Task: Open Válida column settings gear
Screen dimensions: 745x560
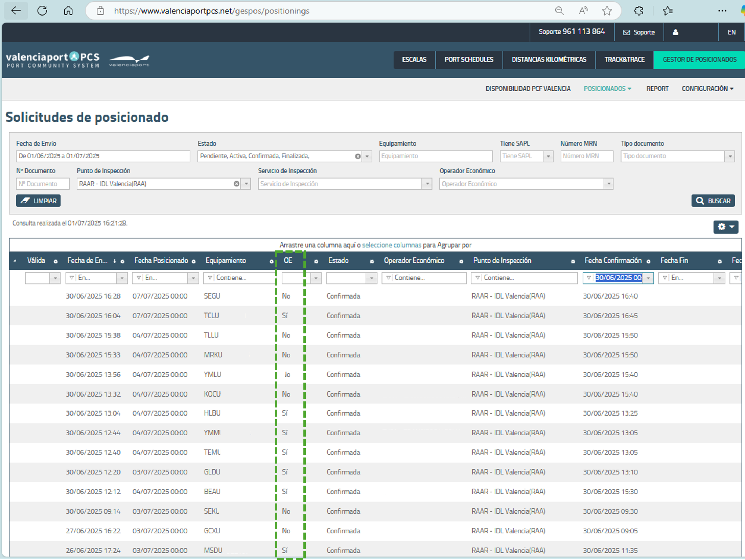Action: (56, 261)
